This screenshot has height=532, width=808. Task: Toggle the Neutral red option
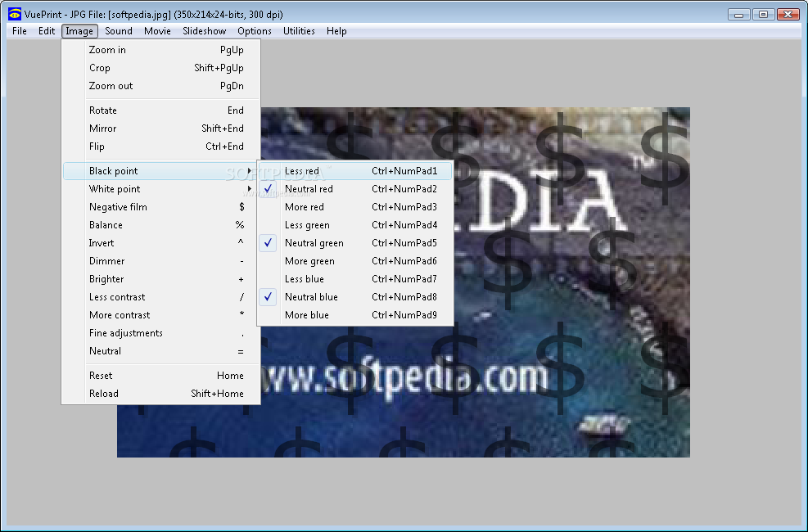tap(355, 189)
